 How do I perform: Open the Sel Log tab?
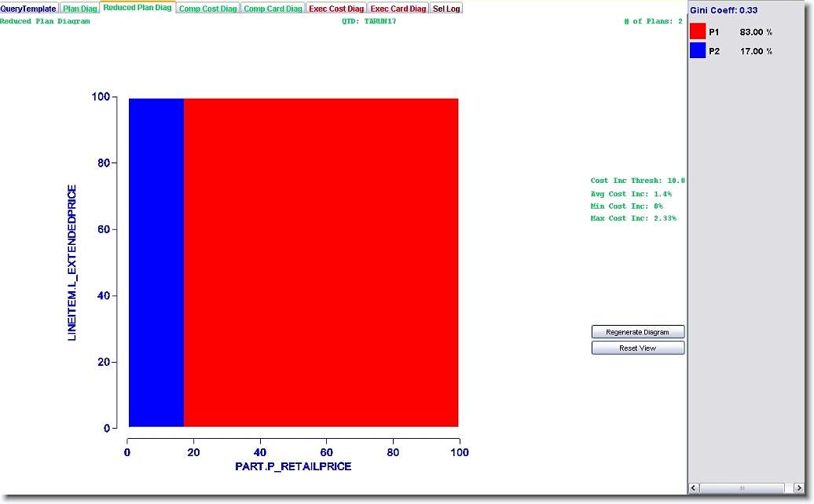[446, 9]
